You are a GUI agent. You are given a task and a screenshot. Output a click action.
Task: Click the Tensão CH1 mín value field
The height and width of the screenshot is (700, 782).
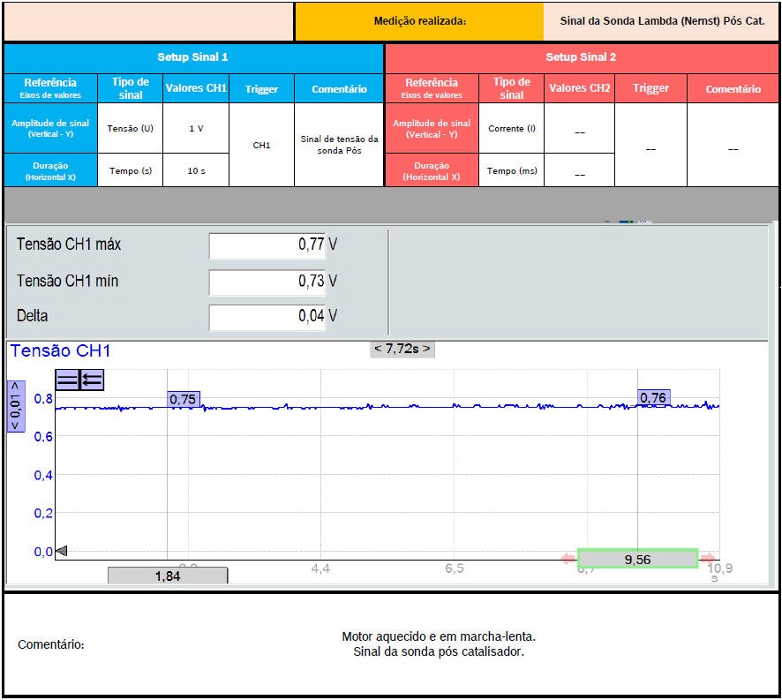pos(267,282)
